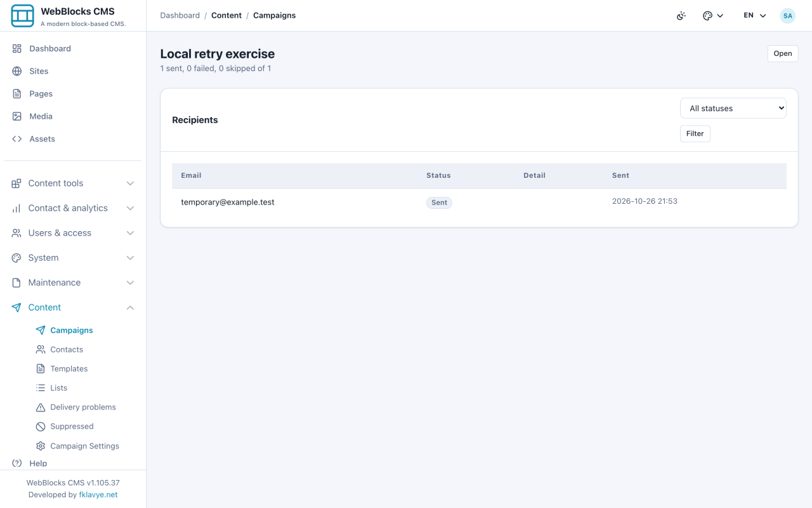The image size is (812, 508).
Task: Toggle the dark mode theme icon
Action: [681, 16]
